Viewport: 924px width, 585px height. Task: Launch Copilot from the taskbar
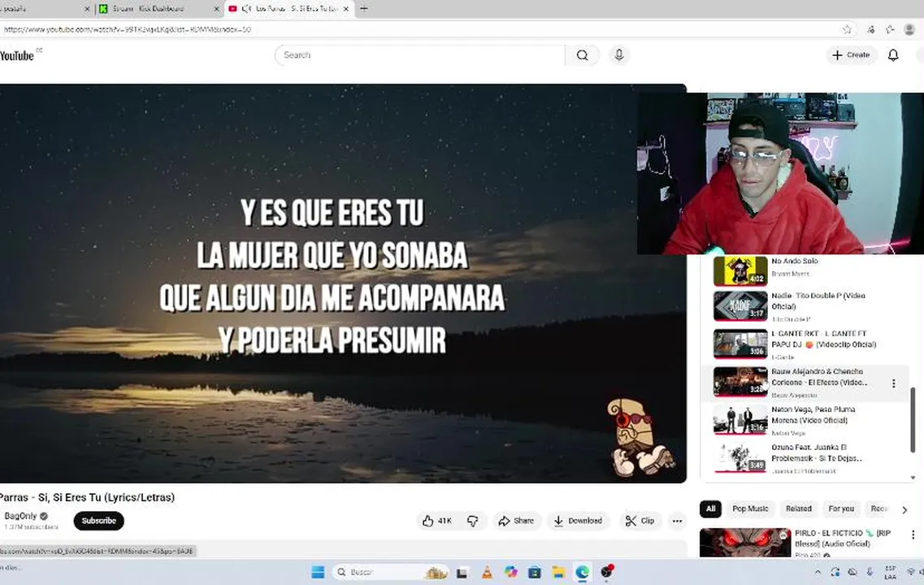pos(511,572)
